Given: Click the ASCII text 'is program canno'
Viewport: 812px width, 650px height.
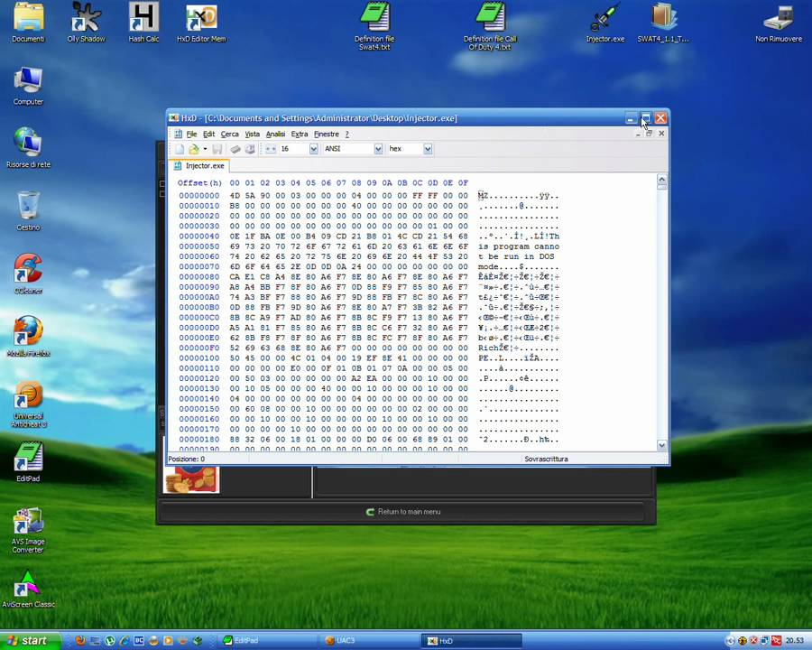Looking at the screenshot, I should tap(519, 246).
